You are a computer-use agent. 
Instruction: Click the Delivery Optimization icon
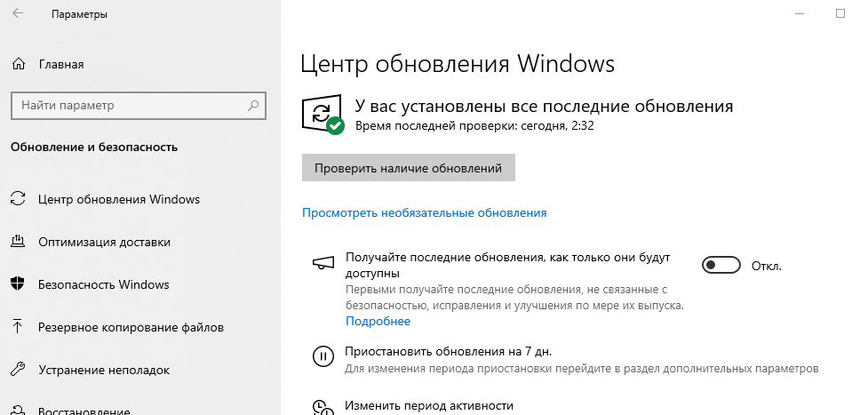19,242
